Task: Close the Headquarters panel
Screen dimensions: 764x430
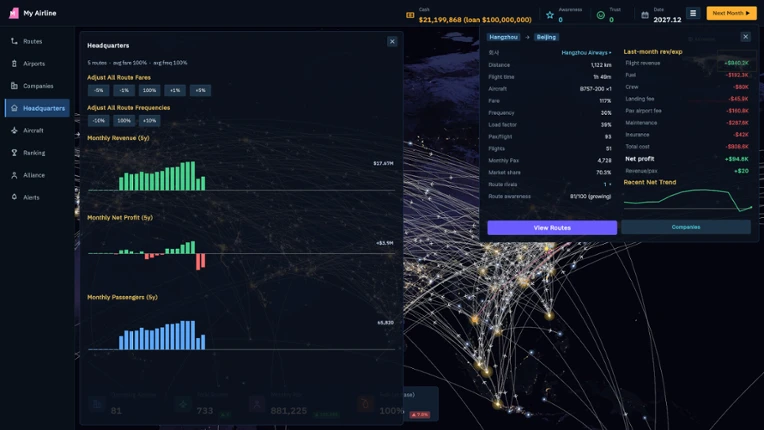Action: (x=392, y=41)
